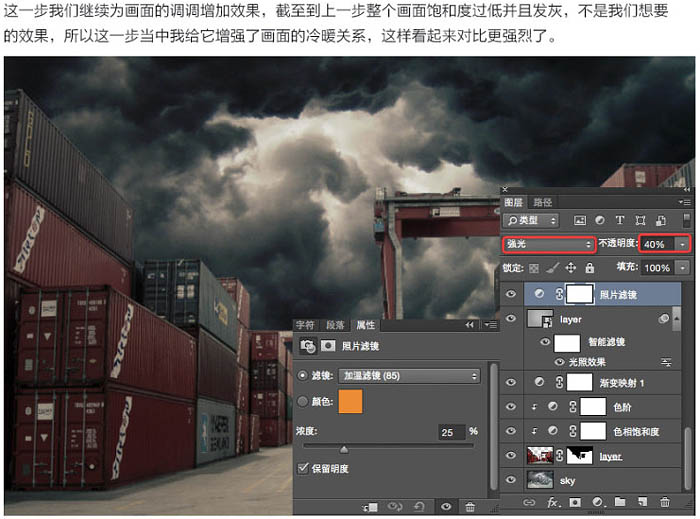The image size is (700, 519).
Task: Hide the sky layer
Action: (x=511, y=480)
